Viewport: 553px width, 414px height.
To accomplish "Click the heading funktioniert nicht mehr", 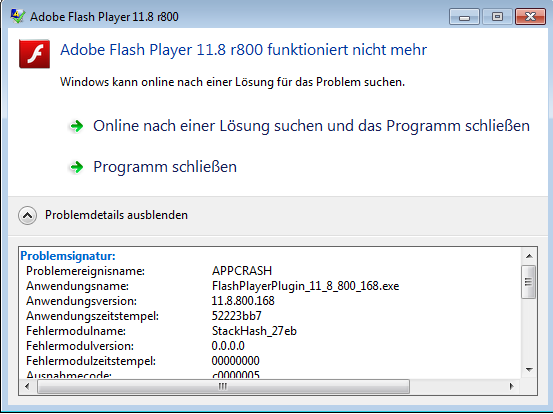I will pyautogui.click(x=243, y=49).
